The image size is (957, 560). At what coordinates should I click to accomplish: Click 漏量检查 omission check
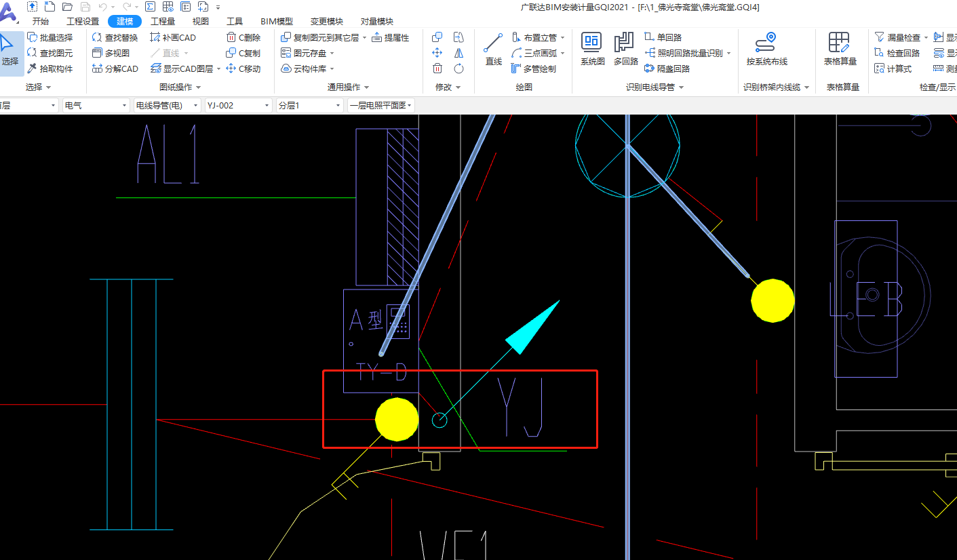click(x=898, y=37)
